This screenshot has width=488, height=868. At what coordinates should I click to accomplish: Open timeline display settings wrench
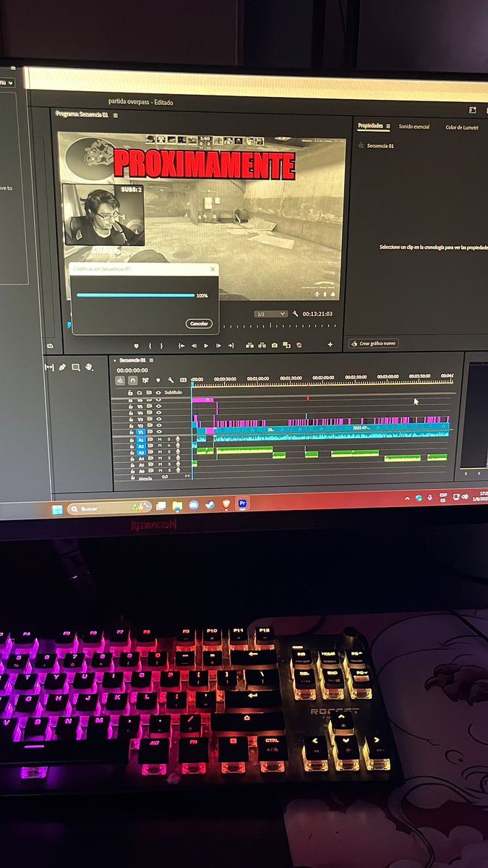tap(171, 380)
